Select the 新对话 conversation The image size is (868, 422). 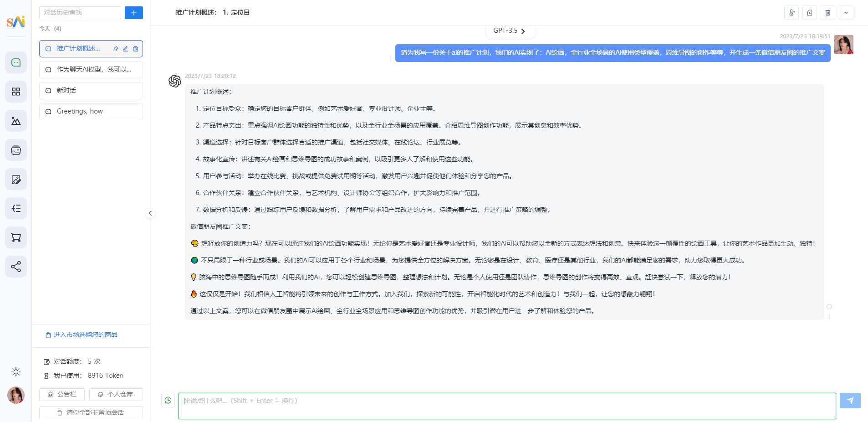point(91,90)
